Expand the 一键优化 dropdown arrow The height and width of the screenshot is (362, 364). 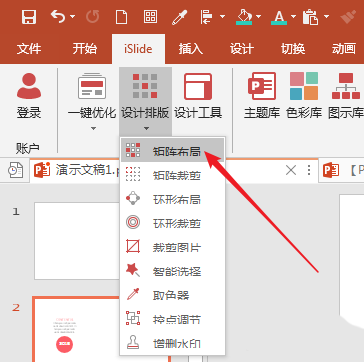pos(93,128)
